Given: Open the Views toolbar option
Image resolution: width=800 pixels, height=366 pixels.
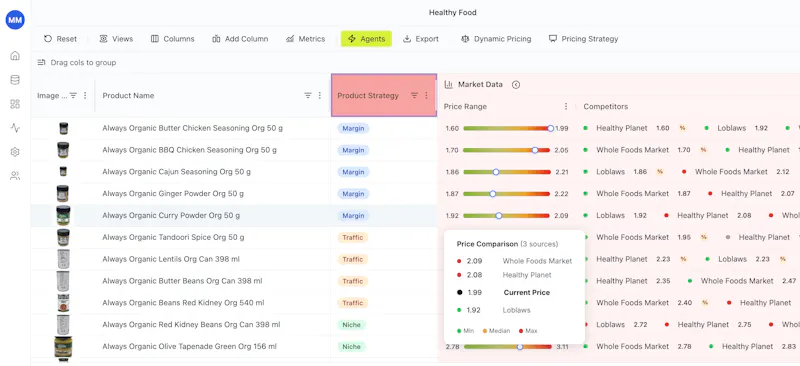Looking at the screenshot, I should coord(116,39).
